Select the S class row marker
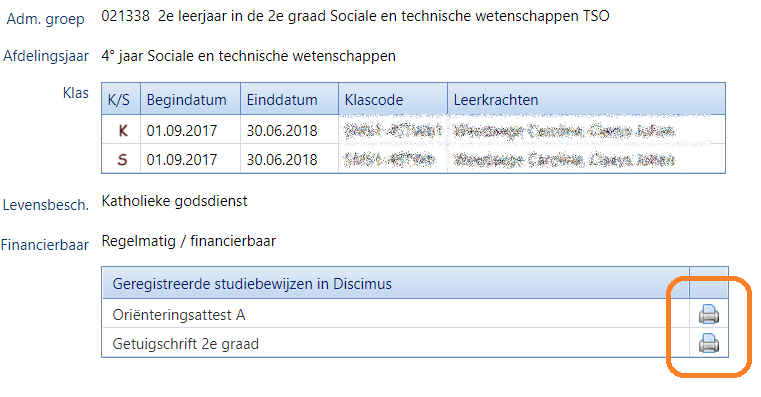This screenshot has width=761, height=397. [122, 160]
